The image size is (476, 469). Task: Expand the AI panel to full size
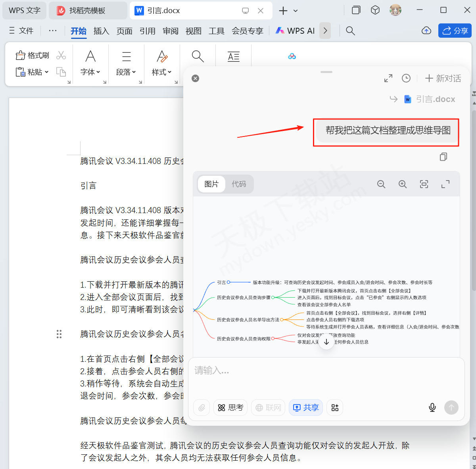388,78
